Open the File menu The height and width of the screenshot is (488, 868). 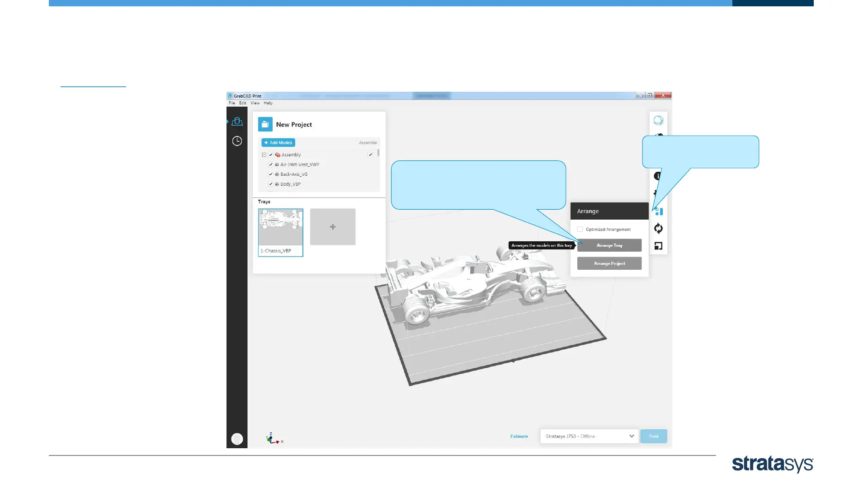coord(232,103)
